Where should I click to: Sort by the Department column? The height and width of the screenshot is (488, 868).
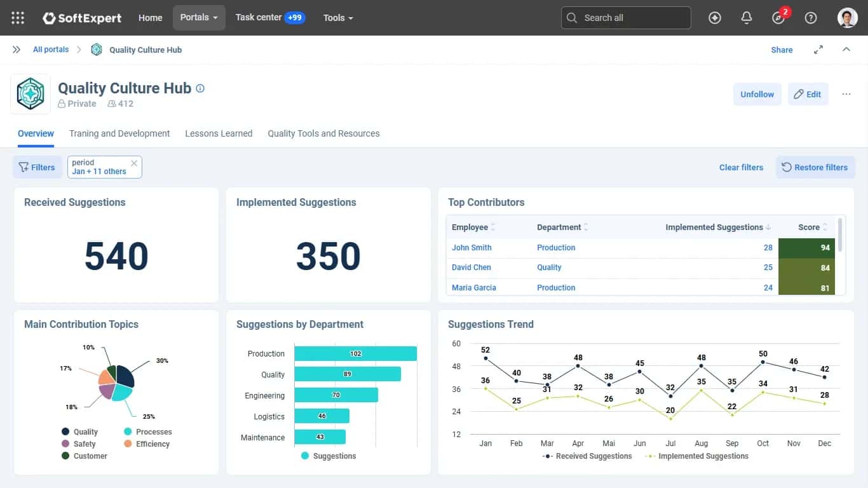pyautogui.click(x=562, y=227)
